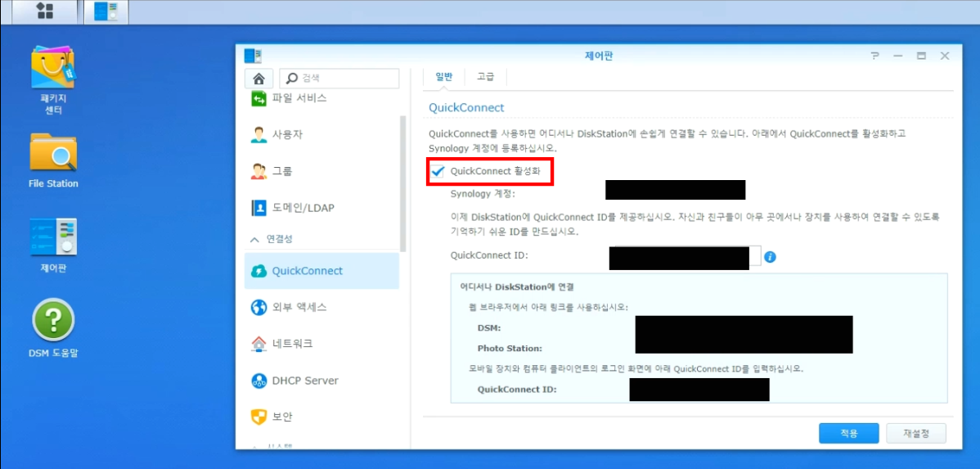Viewport: 980px width, 469px height.
Task: Click the QuickConnect ID input field
Action: (686, 256)
